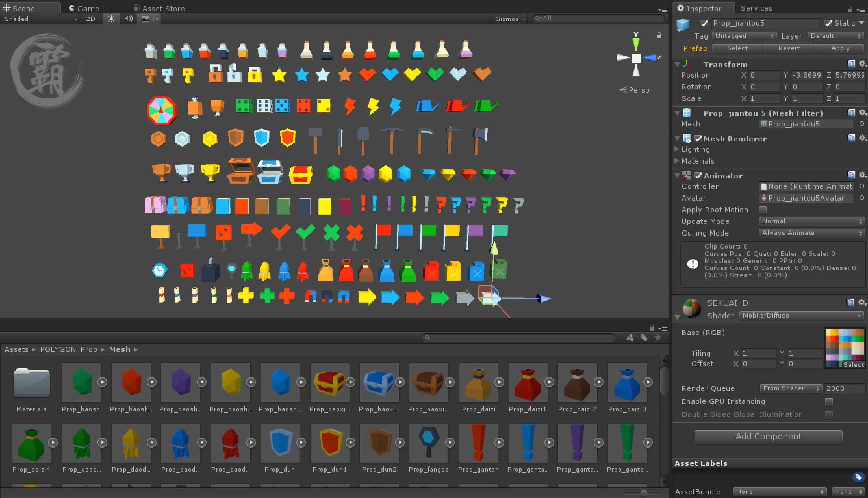The image size is (868, 498).
Task: Toggle the Animator enabled checkbox
Action: point(698,176)
